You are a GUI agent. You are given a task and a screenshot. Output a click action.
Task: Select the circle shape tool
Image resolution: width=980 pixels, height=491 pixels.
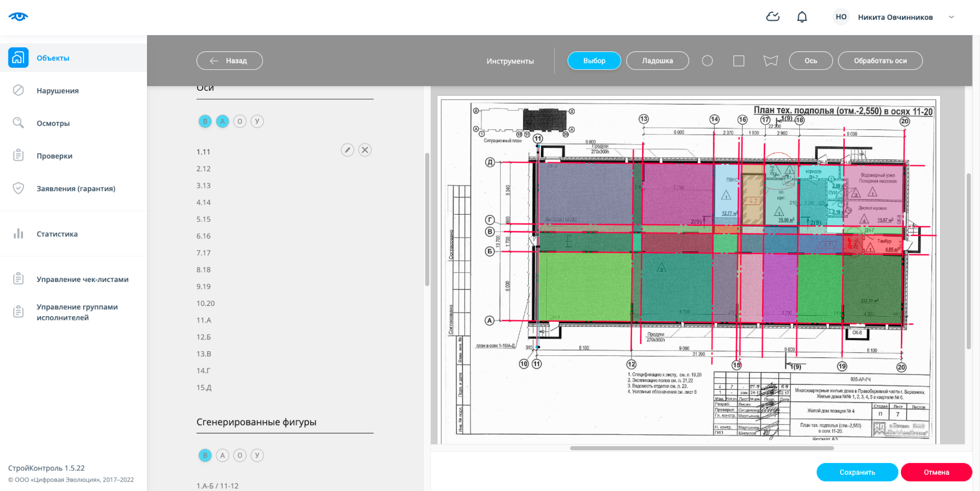coord(707,61)
